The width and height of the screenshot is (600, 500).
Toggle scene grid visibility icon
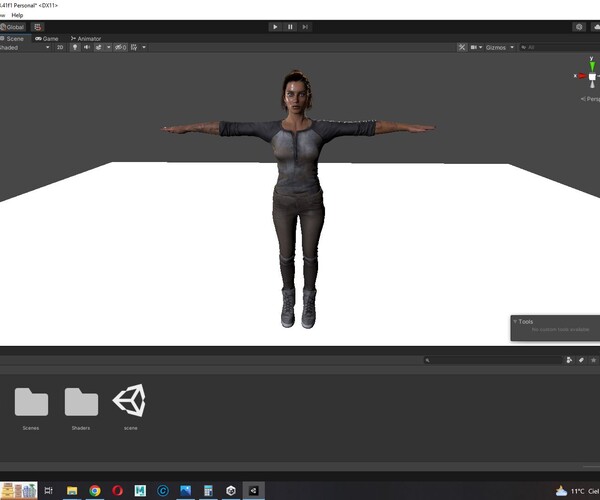pos(134,47)
